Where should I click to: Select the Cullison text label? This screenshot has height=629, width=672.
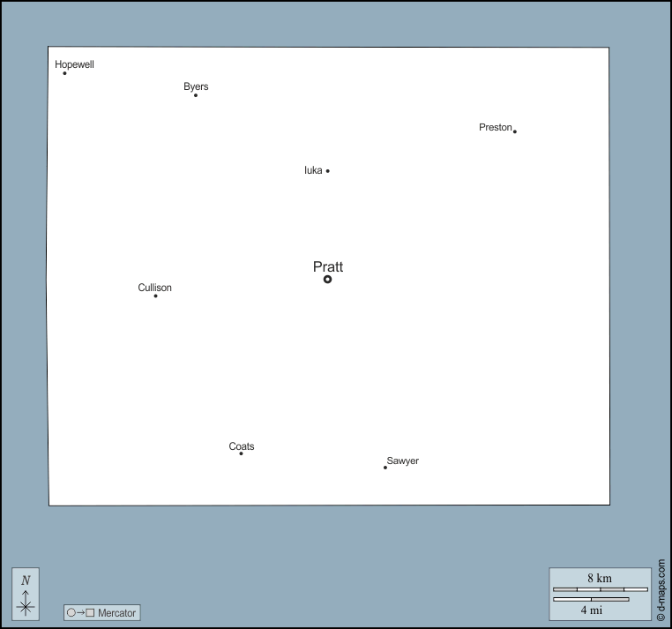pos(155,288)
